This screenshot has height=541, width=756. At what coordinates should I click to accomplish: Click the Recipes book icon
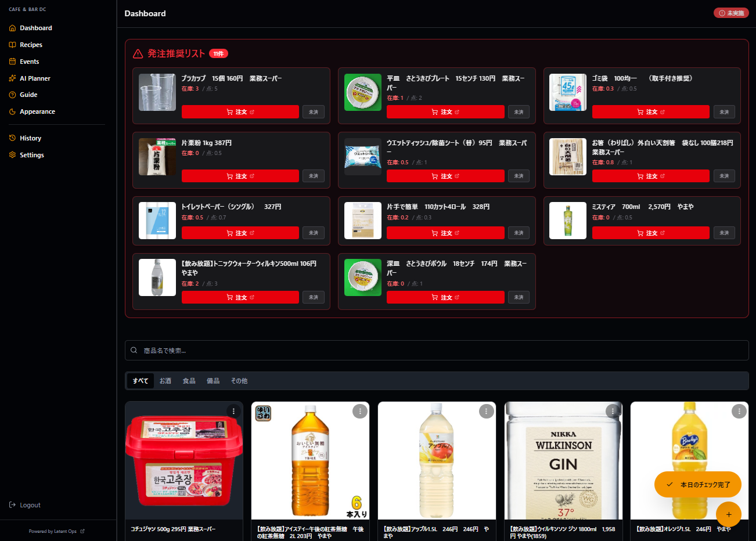pyautogui.click(x=12, y=45)
